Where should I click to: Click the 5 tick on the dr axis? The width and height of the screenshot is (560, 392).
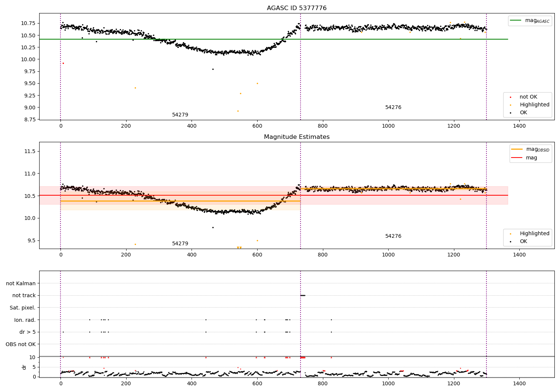click(34, 367)
